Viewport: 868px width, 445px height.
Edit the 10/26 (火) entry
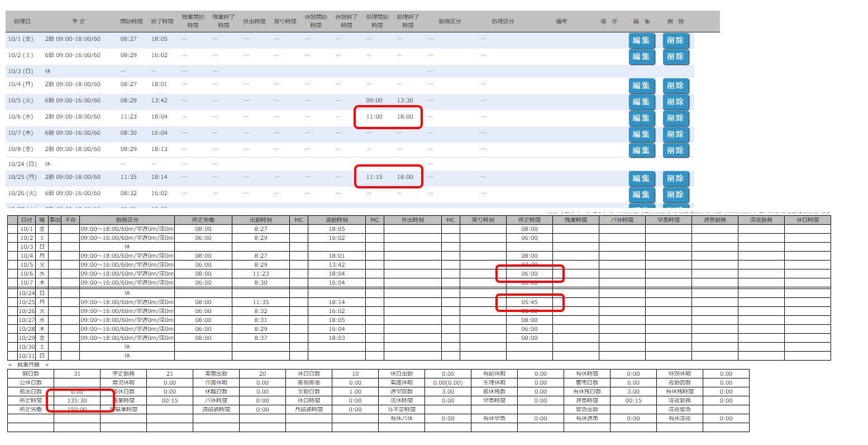tap(641, 195)
